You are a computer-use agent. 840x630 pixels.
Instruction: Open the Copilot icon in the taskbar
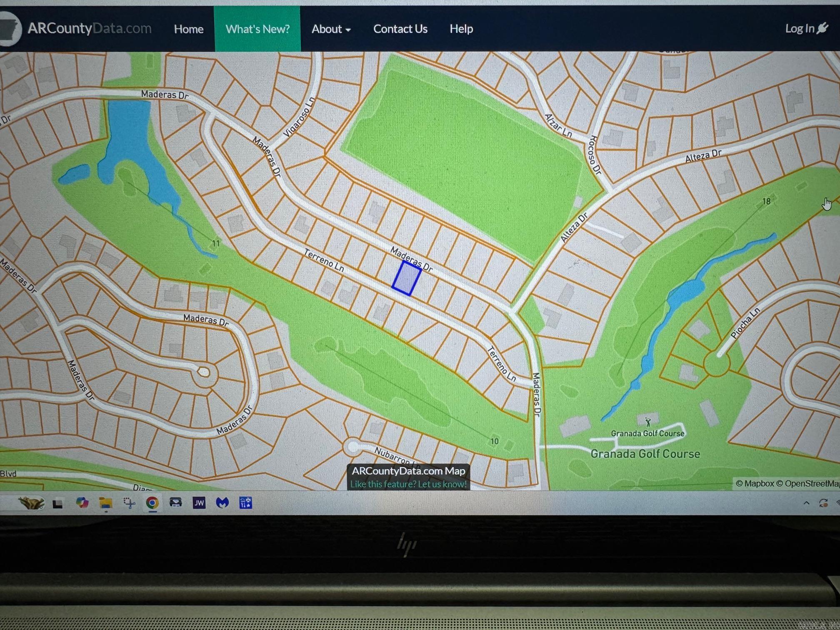[82, 503]
